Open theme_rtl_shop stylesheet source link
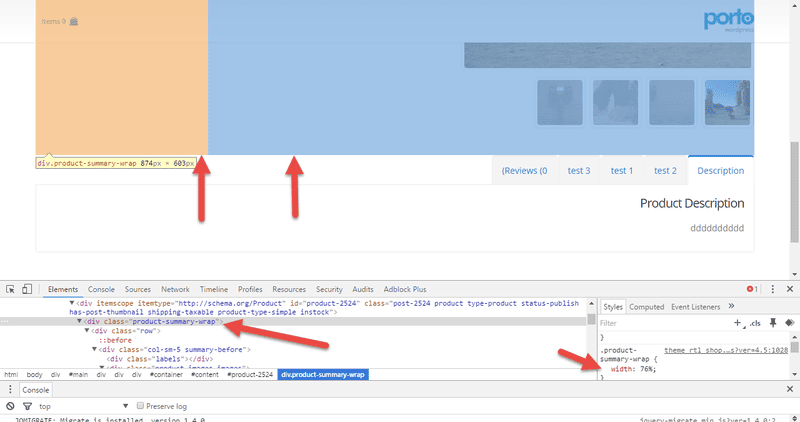 (x=726, y=350)
